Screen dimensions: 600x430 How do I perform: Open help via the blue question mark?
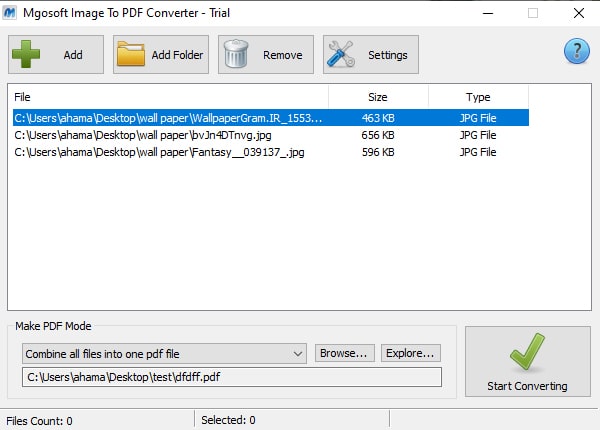click(x=577, y=51)
